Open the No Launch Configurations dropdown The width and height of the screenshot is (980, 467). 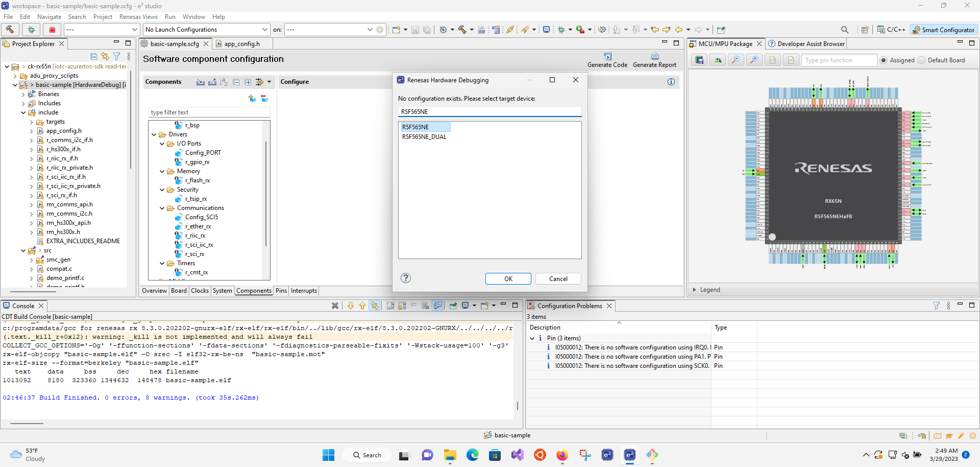(x=264, y=30)
